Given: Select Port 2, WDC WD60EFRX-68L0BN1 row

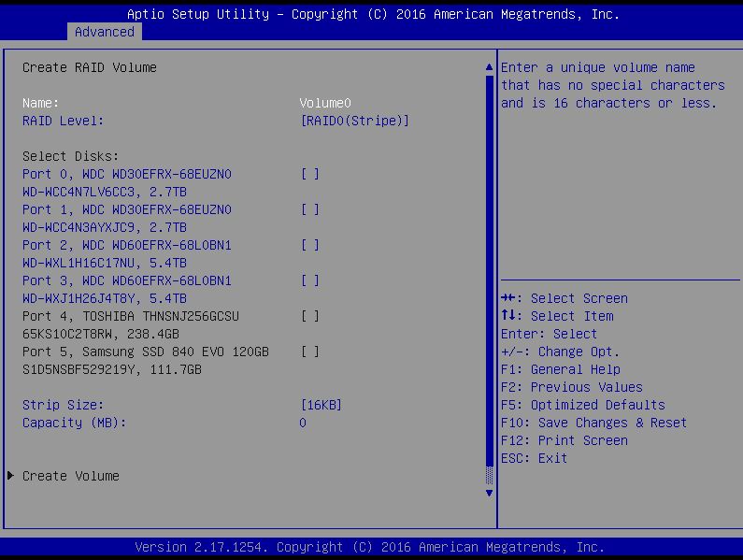Looking at the screenshot, I should (127, 245).
